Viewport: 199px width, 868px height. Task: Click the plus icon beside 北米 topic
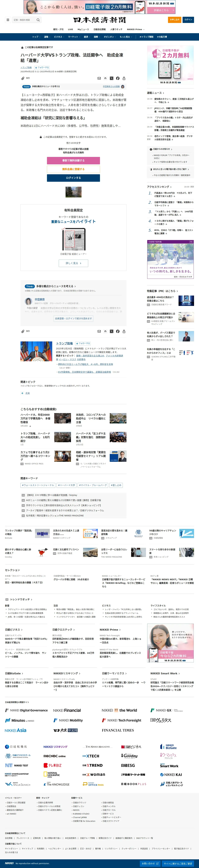tap(22, 393)
